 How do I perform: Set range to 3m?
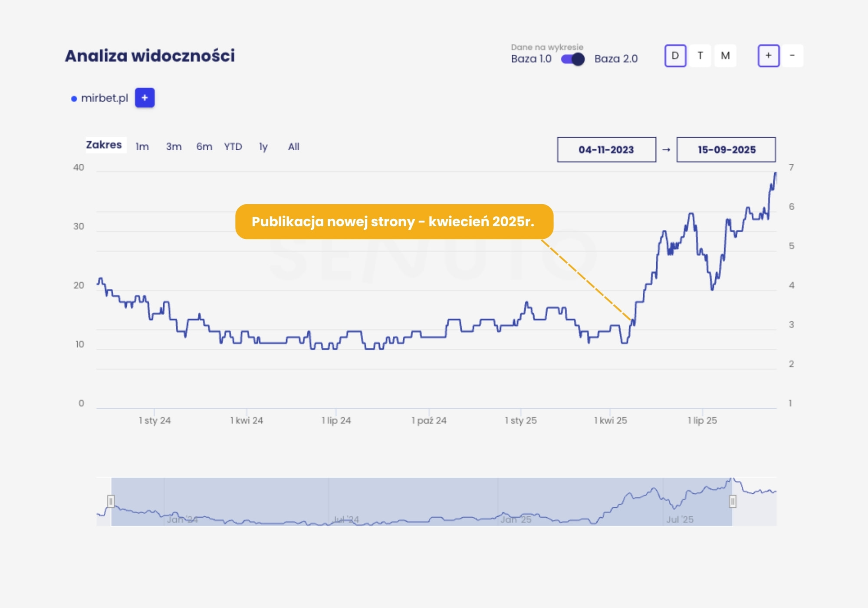174,147
